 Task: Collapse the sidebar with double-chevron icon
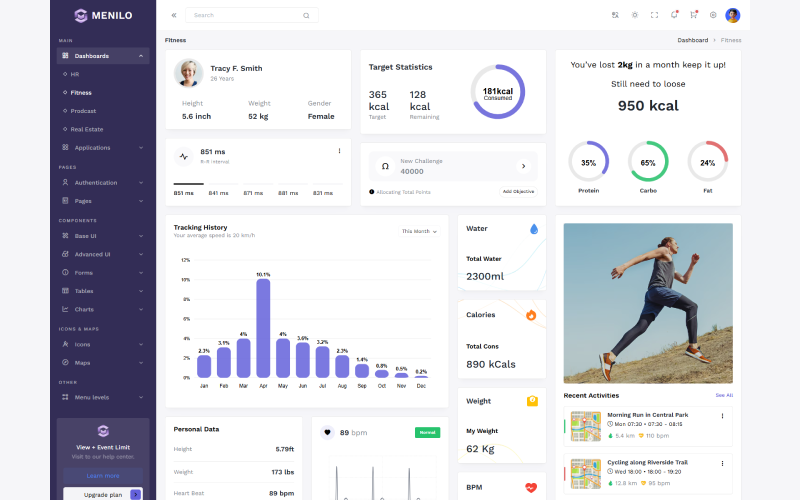174,15
